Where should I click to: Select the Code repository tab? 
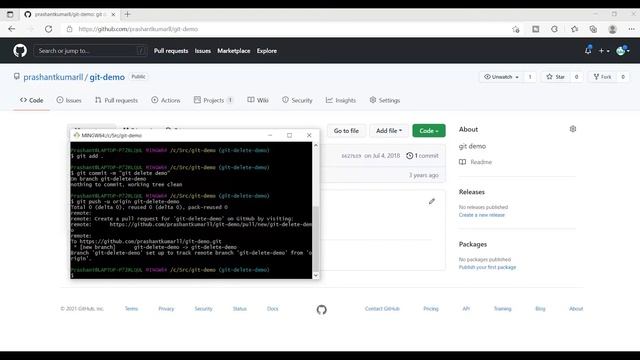point(31,100)
